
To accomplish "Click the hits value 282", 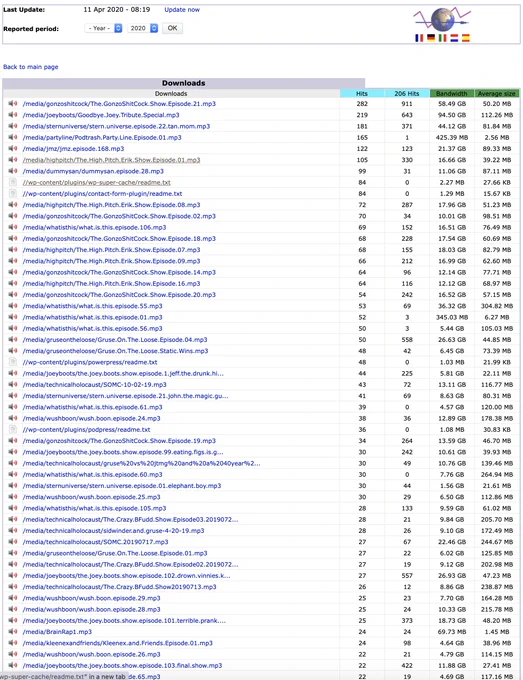I will coord(362,104).
